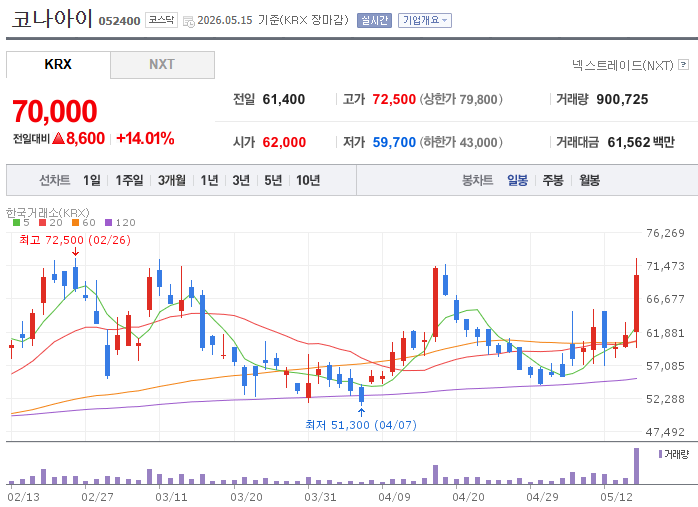Viewport: 698px width, 507px height.
Task: Click the y-axis price label 61,881
Action: 665,333
